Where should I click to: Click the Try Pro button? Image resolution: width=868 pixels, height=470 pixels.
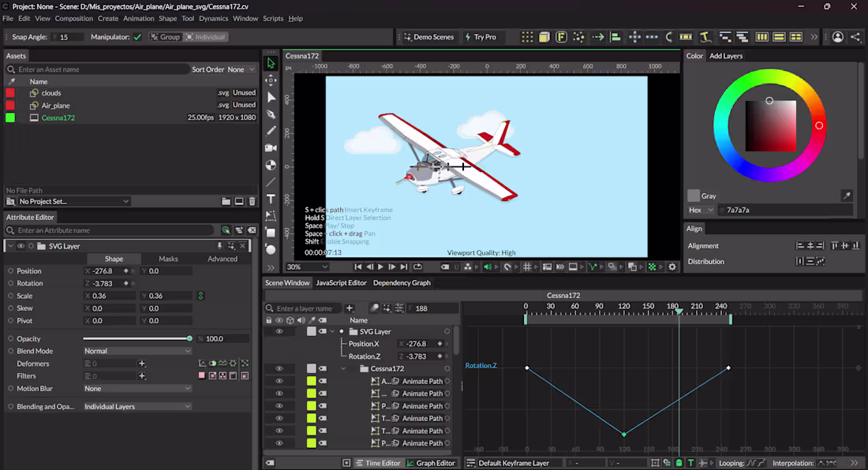tap(481, 37)
